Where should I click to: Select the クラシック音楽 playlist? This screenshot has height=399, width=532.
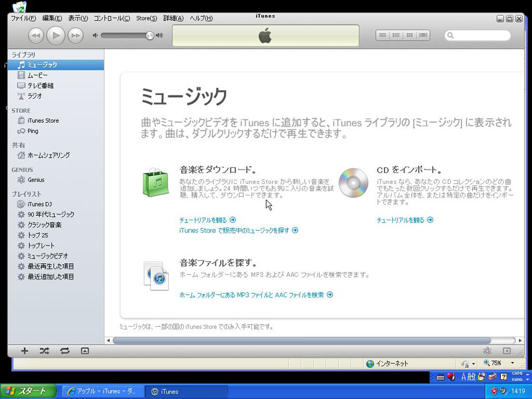(x=56, y=225)
